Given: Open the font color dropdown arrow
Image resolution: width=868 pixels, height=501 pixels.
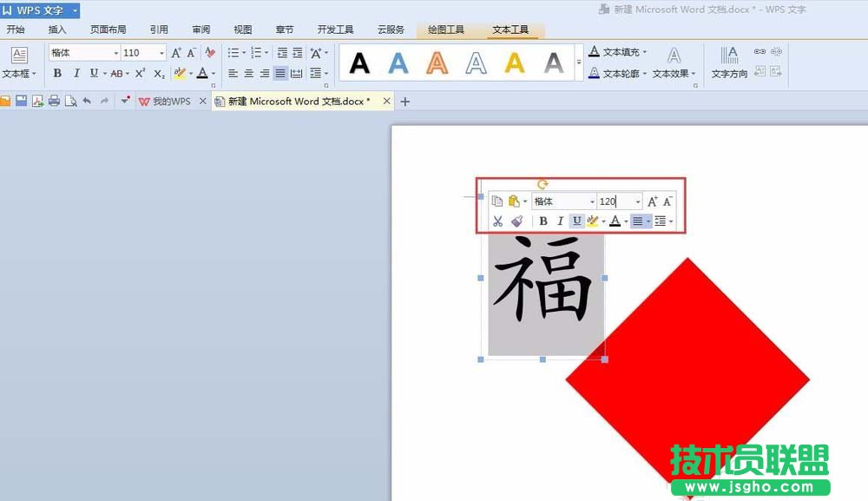Looking at the screenshot, I should point(214,74).
